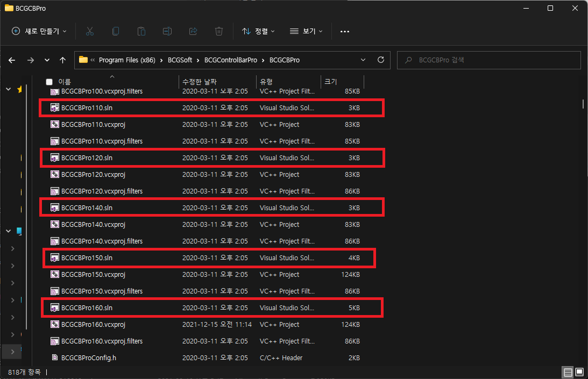This screenshot has height=379, width=588.
Task: Select BCGCBPro160.vcxproj.filters file name
Action: [x=102, y=341]
